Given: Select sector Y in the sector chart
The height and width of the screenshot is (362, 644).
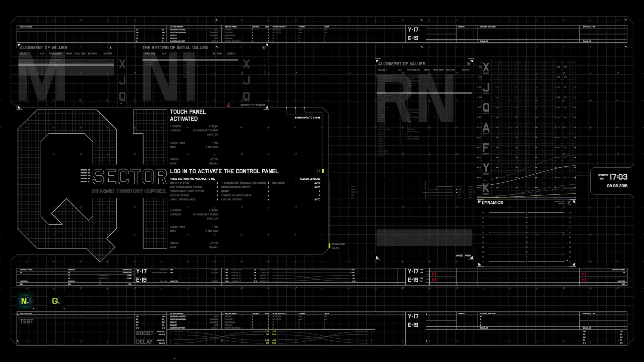Looking at the screenshot, I should pyautogui.click(x=486, y=168).
